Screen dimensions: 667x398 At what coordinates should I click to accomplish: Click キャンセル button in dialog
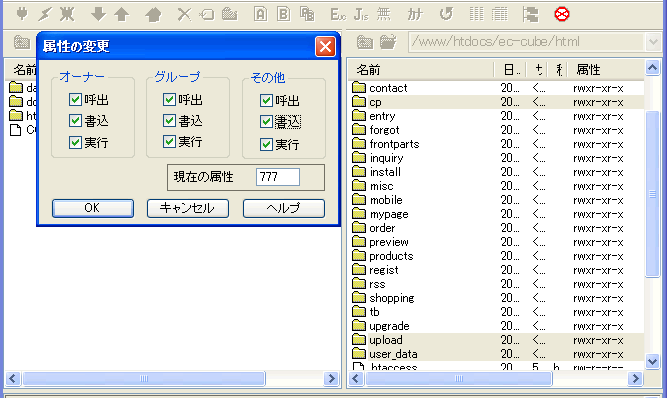(188, 208)
